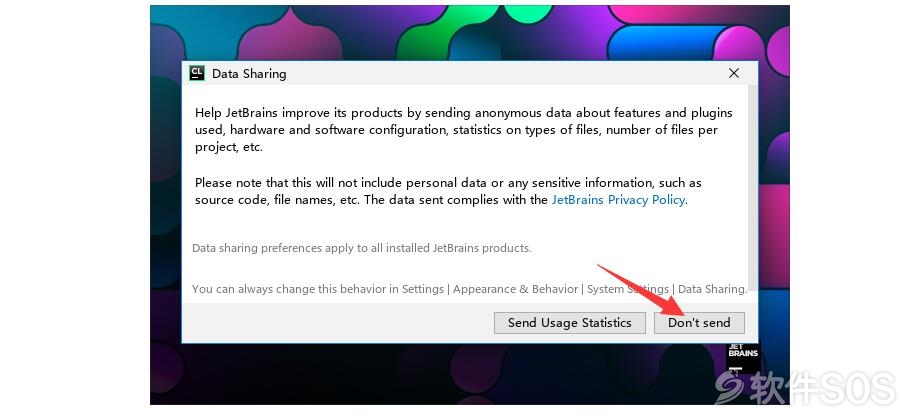
Task: Open the JetBrains Privacy Policy link
Action: [618, 200]
